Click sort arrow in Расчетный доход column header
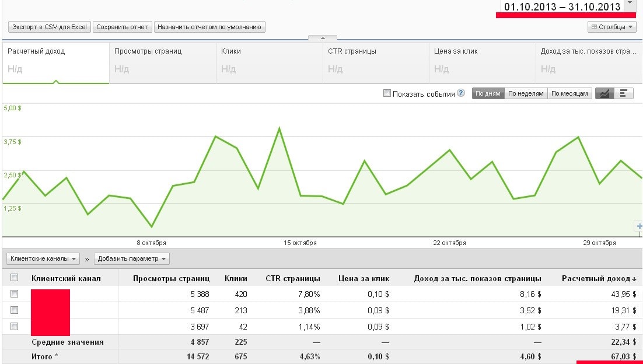The image size is (643, 364). pos(634,279)
